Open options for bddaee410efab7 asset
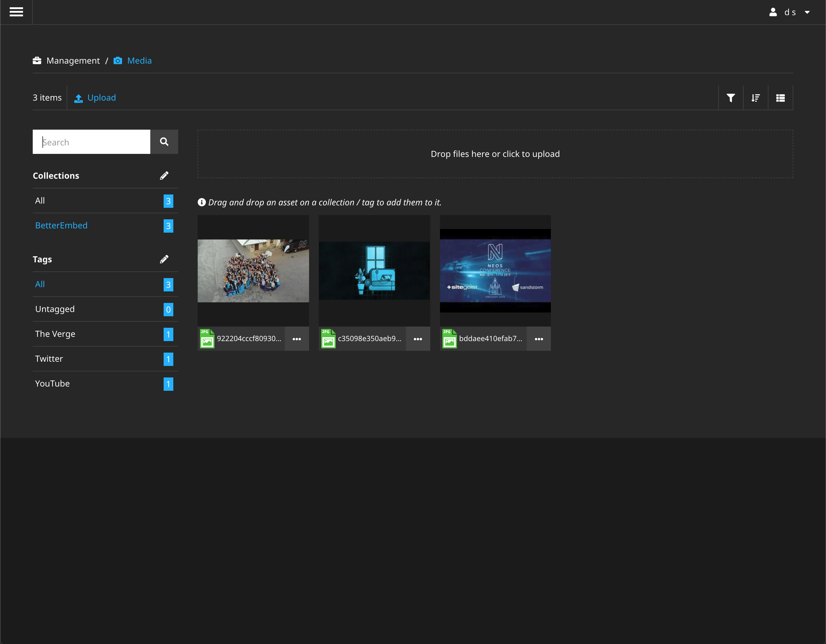This screenshot has height=644, width=826. 539,339
